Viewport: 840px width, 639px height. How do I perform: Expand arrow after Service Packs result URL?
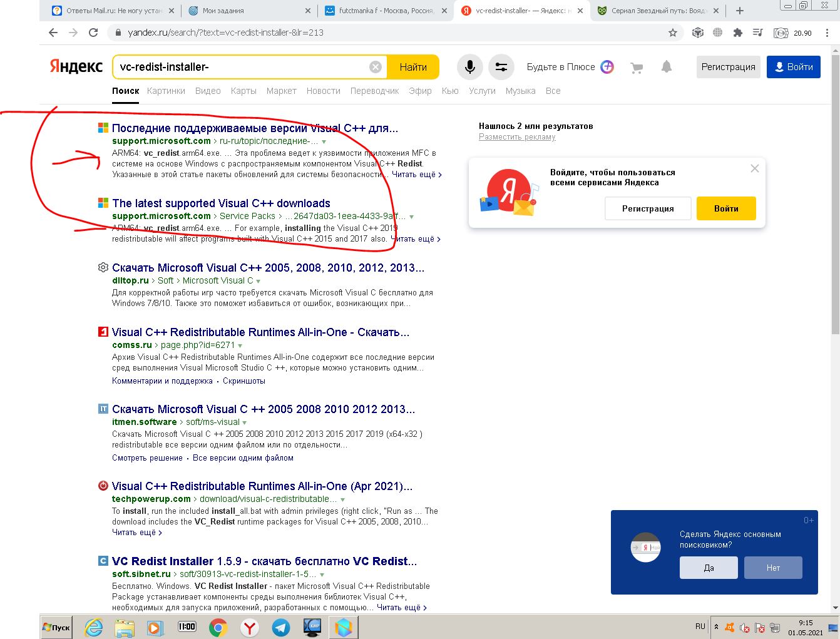(411, 217)
